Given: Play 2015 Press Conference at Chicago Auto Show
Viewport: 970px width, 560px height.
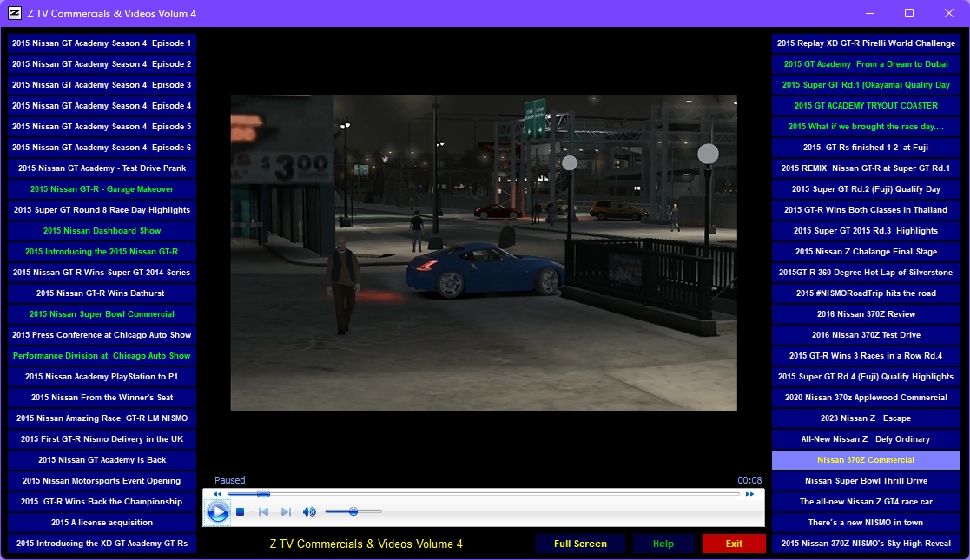Looking at the screenshot, I should pyautogui.click(x=102, y=335).
